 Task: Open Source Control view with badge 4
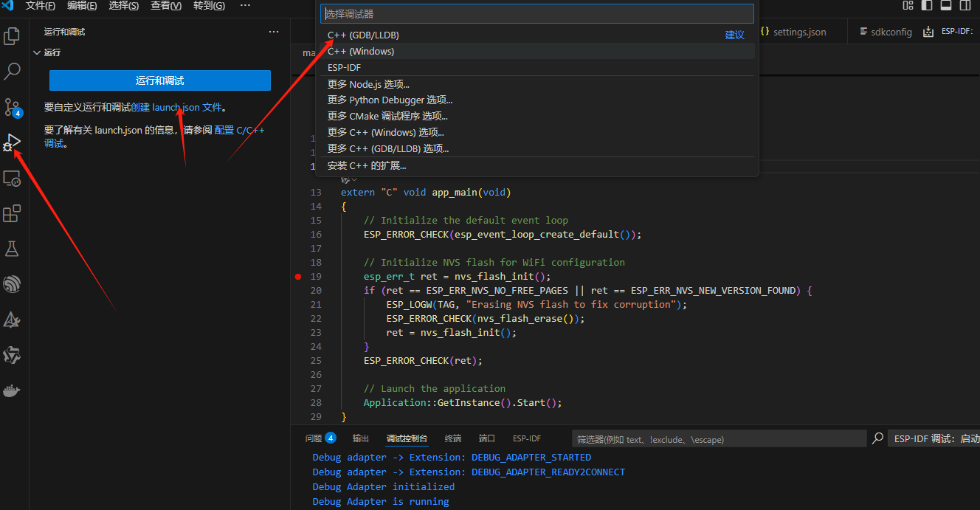click(12, 107)
